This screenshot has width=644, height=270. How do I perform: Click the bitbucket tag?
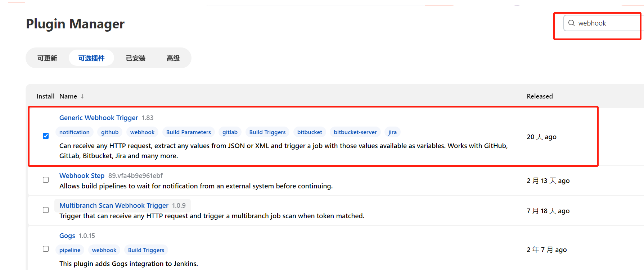(310, 132)
